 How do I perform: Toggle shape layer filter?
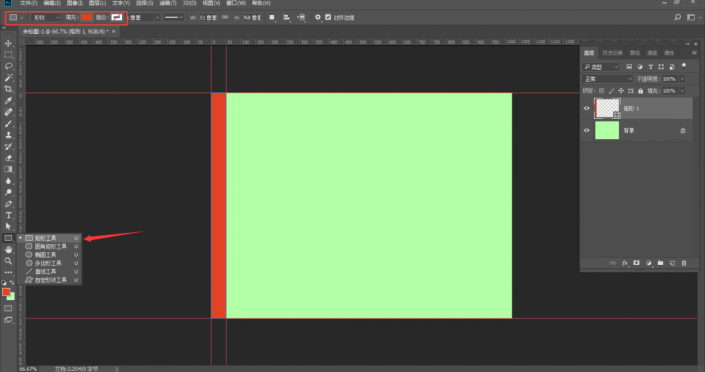click(x=661, y=67)
